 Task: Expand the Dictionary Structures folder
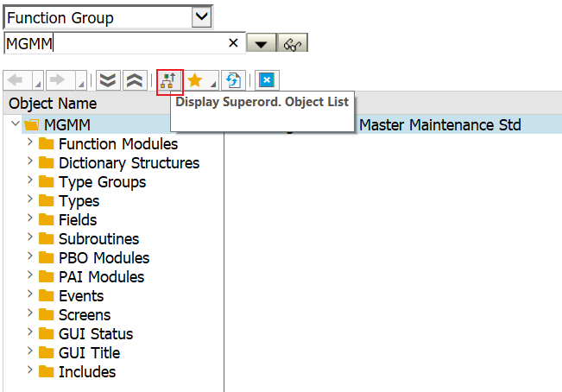(x=30, y=161)
